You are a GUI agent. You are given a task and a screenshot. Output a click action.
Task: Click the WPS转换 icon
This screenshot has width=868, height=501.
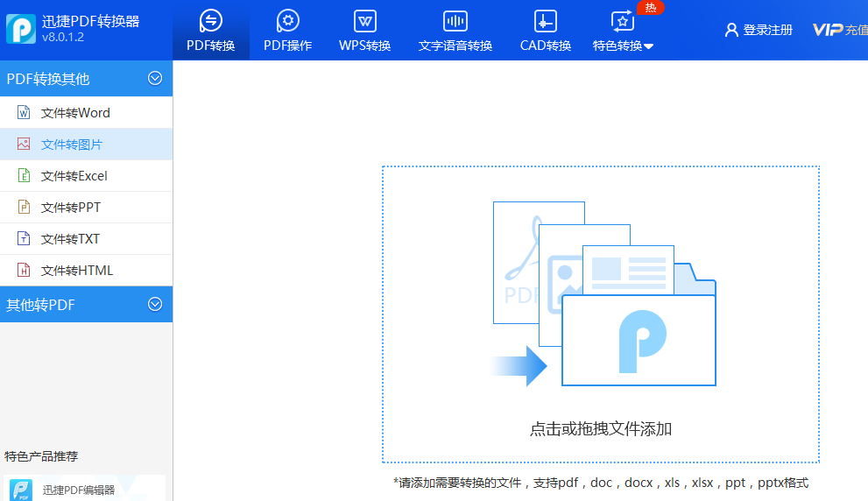click(364, 21)
